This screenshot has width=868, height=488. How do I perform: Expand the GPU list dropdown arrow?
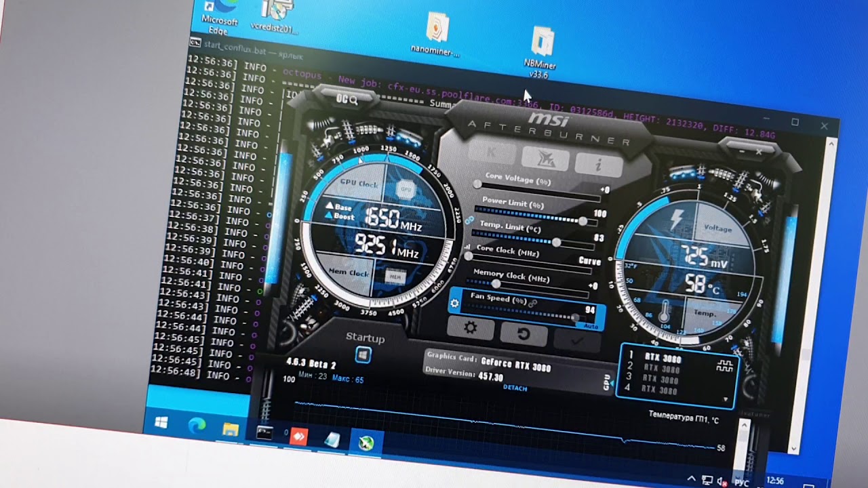[x=726, y=400]
